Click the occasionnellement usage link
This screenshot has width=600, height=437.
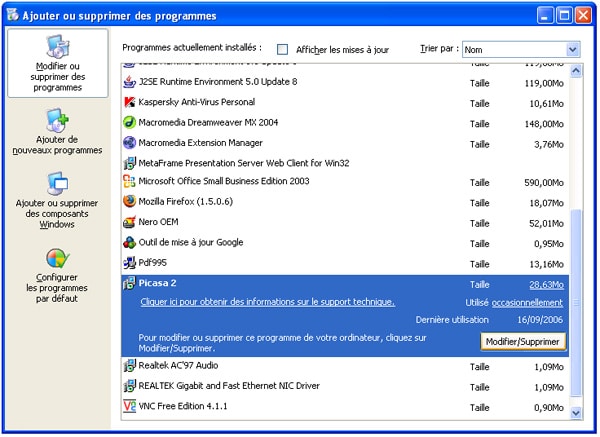527,303
